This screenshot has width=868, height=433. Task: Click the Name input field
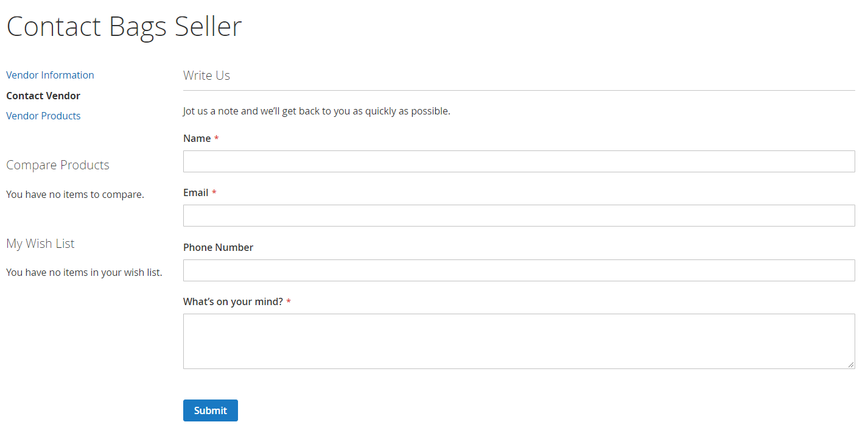[x=519, y=161]
